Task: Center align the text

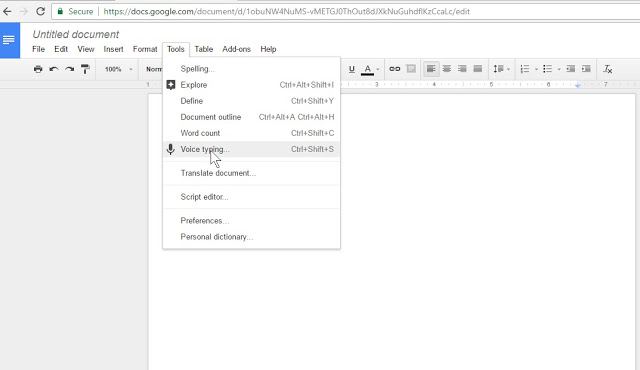Action: [447, 69]
